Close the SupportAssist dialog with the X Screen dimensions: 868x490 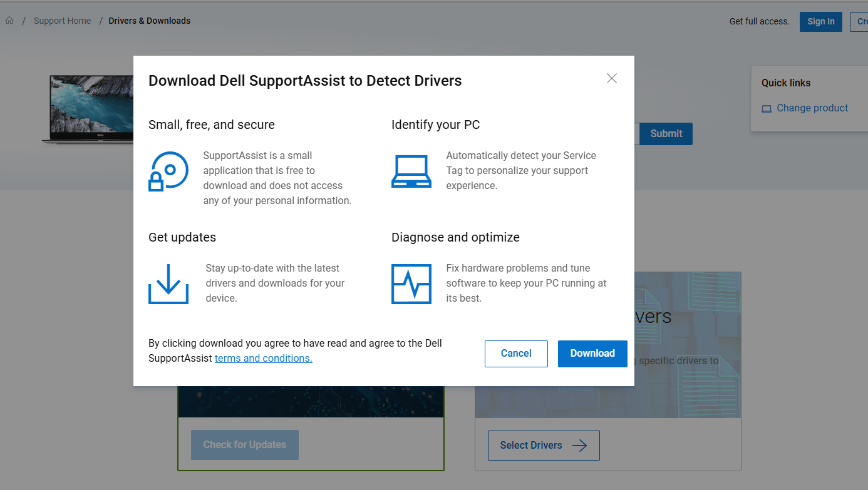[x=612, y=78]
